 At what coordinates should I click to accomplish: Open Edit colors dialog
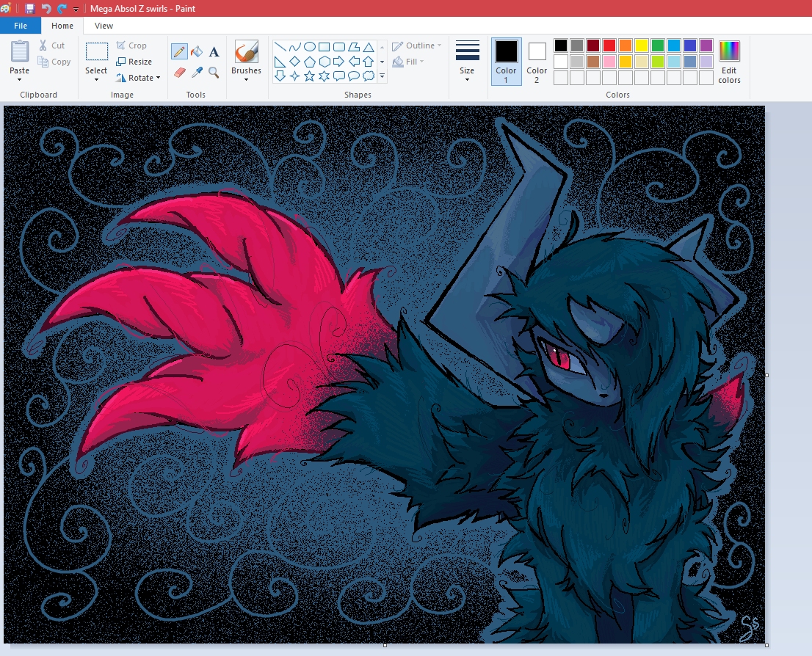pyautogui.click(x=729, y=61)
